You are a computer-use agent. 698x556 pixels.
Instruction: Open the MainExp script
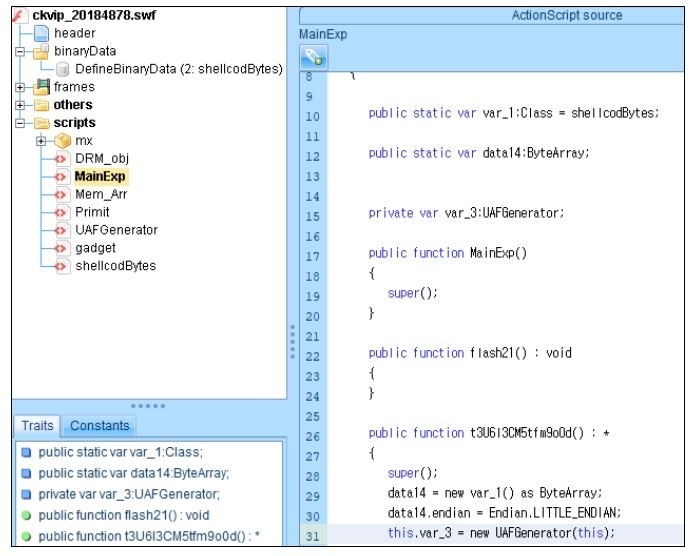[x=100, y=177]
